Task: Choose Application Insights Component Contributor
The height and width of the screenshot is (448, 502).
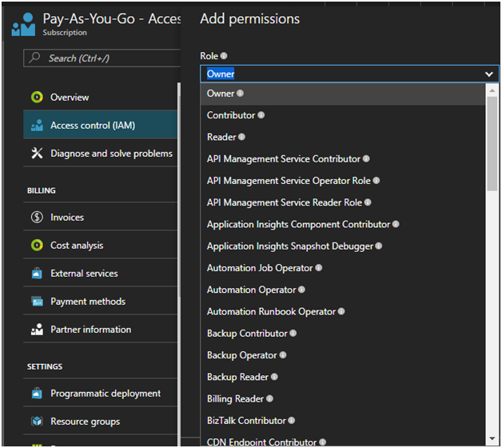Action: (x=343, y=224)
